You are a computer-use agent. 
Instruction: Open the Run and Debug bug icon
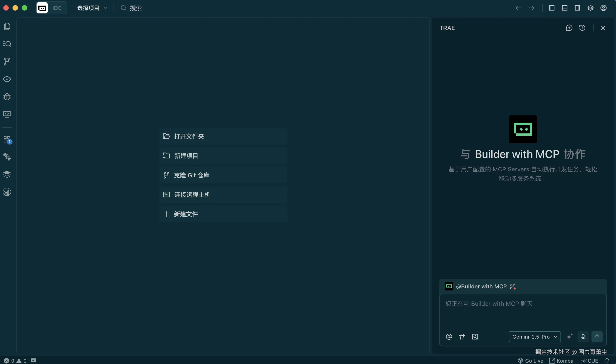point(7,97)
